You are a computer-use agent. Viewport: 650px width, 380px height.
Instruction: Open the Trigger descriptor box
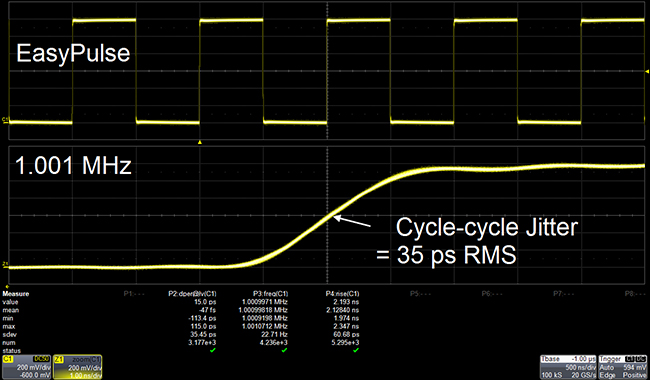click(622, 367)
